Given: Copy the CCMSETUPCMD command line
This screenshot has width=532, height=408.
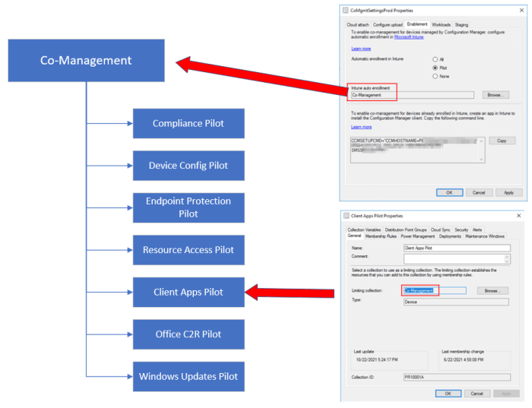Looking at the screenshot, I should tap(502, 141).
